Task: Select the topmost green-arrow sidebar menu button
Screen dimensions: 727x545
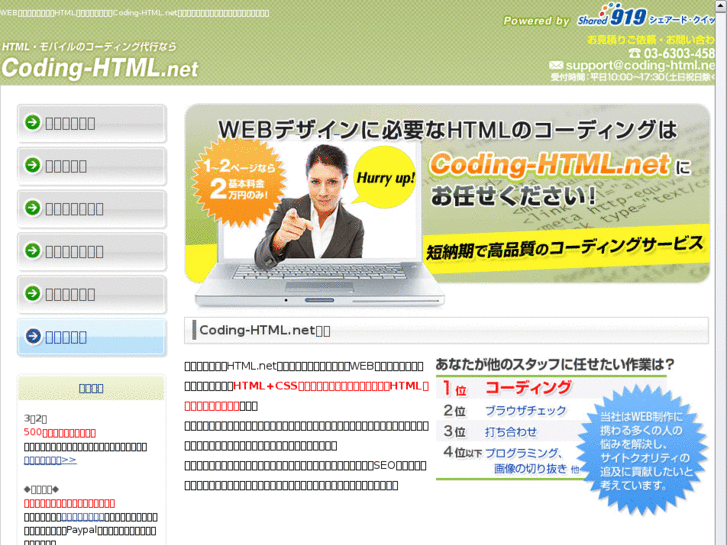Action: pos(92,123)
